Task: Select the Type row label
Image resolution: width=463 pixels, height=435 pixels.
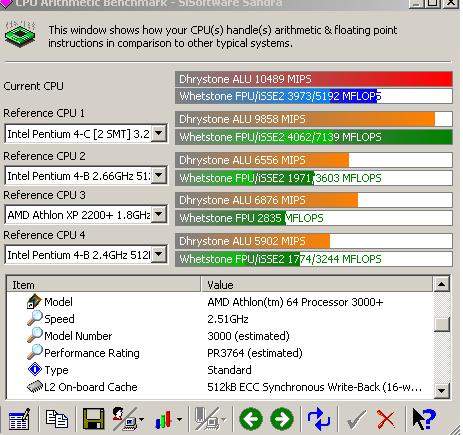Action: click(56, 370)
